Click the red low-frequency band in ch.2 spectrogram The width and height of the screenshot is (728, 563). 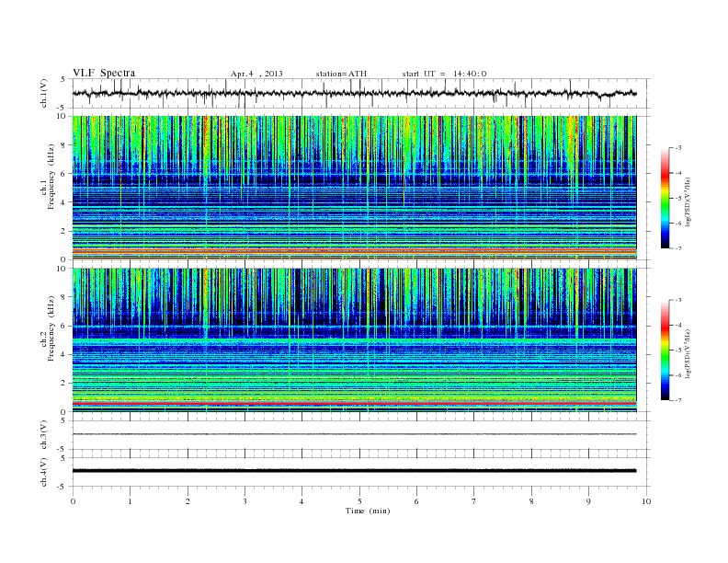(354, 404)
